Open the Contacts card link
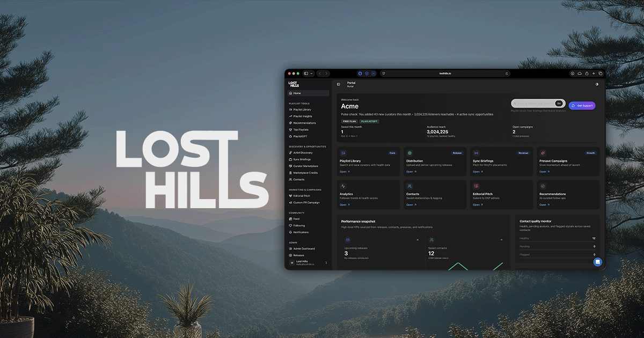The image size is (644, 338). (x=411, y=205)
